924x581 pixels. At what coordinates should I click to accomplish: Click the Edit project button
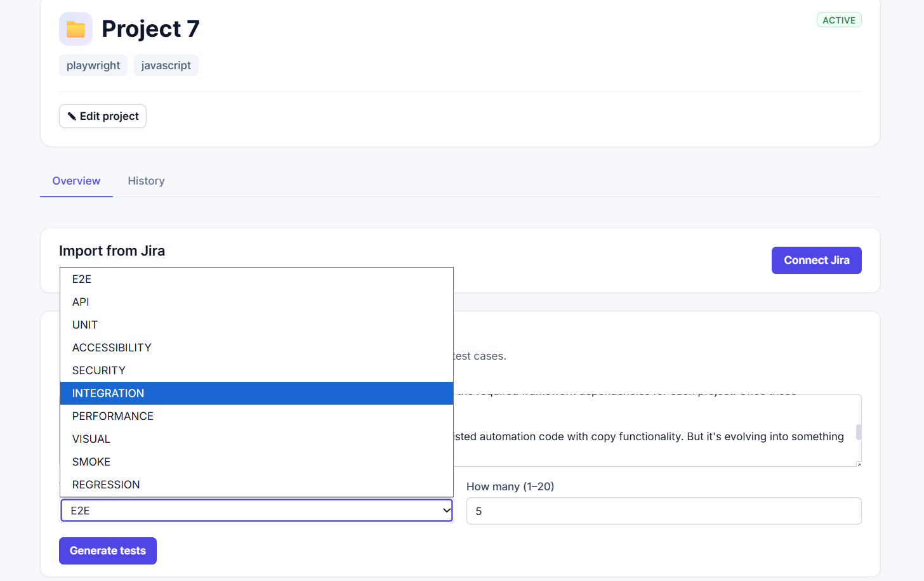tap(103, 116)
